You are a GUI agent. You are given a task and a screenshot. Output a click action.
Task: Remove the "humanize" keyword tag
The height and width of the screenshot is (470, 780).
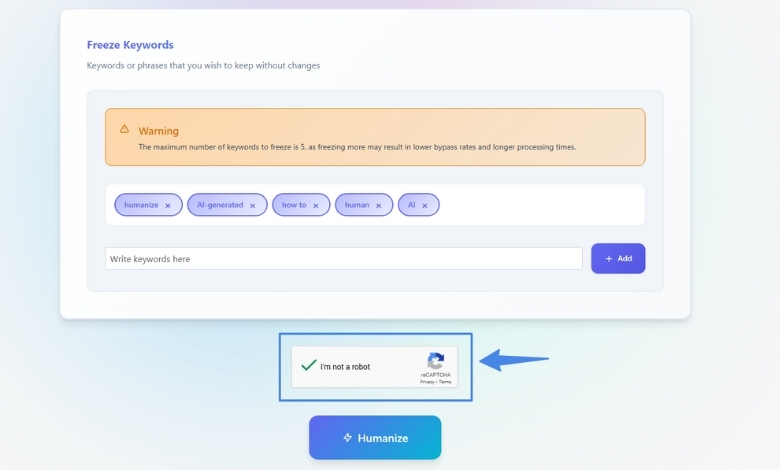pos(168,205)
